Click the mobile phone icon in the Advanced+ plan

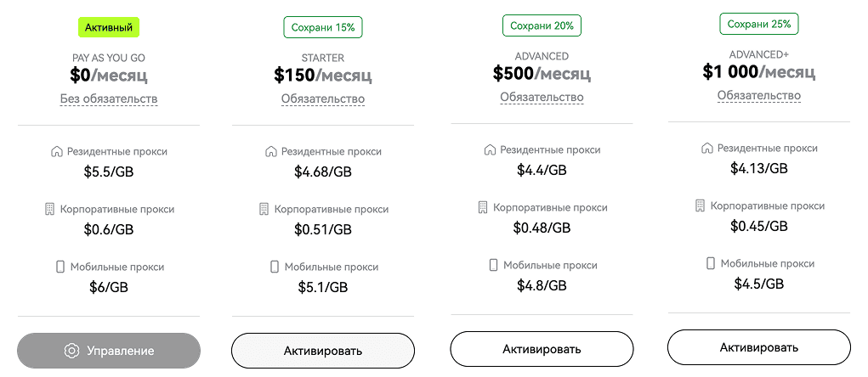tap(711, 264)
